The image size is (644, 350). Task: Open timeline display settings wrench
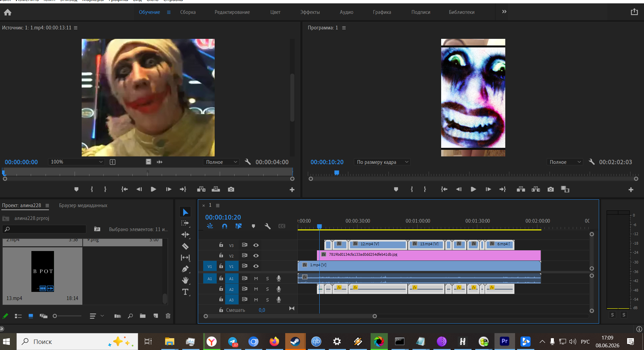268,226
